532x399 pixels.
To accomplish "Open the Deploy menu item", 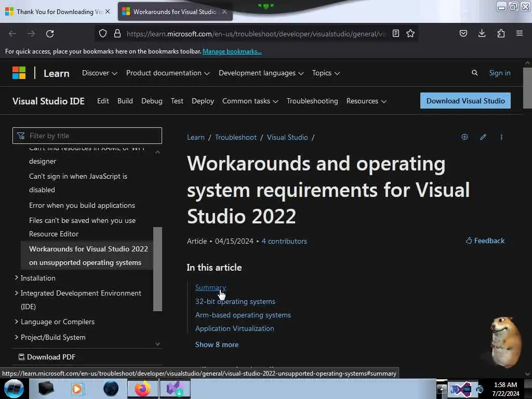I will 203,101.
